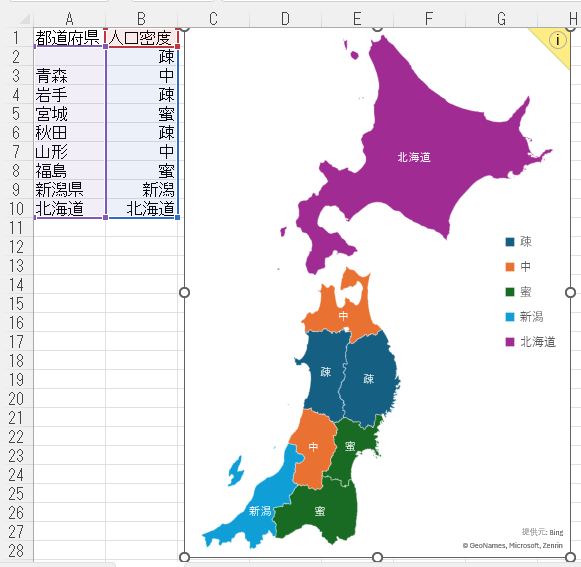The image size is (581, 567).
Task: Select column E header
Action: tap(357, 19)
